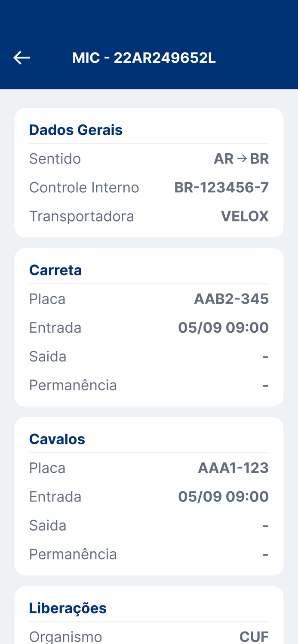
Task: Tap the blue header bar
Action: point(149,45)
